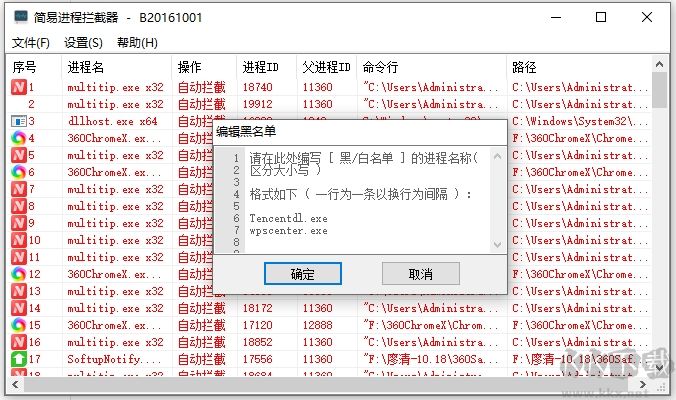Click the horizontal scrollbar right arrow
This screenshot has height=400, width=676.
pos(643,384)
